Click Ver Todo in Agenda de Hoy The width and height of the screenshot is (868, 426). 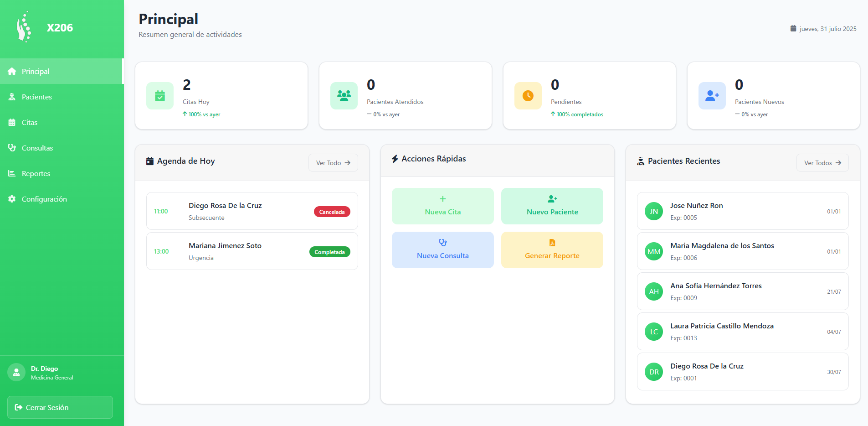(333, 163)
